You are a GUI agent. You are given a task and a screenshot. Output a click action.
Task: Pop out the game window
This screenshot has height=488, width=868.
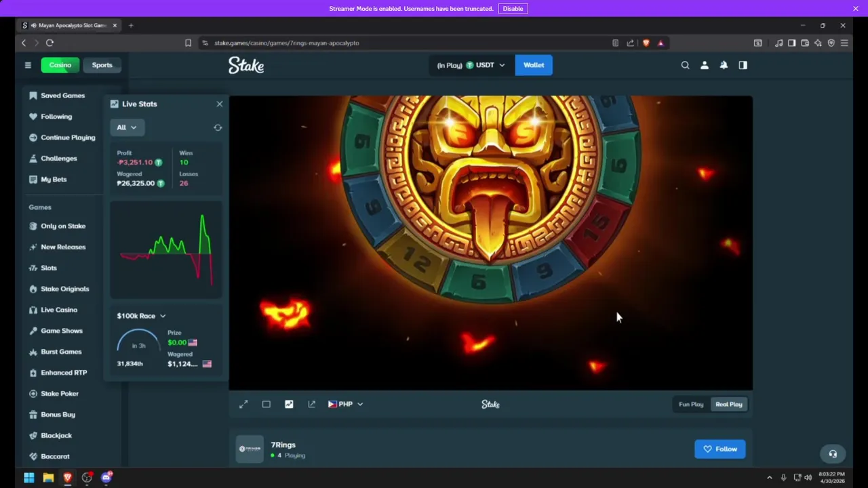point(312,404)
